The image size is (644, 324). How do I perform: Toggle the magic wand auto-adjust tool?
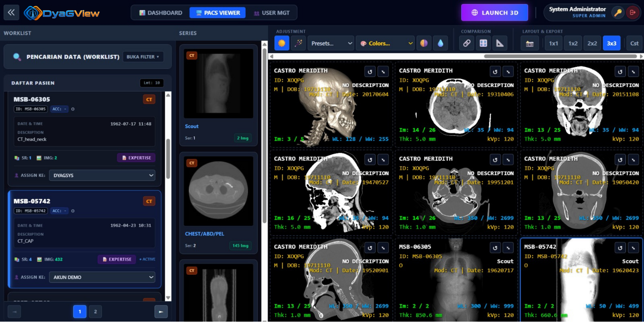point(298,43)
